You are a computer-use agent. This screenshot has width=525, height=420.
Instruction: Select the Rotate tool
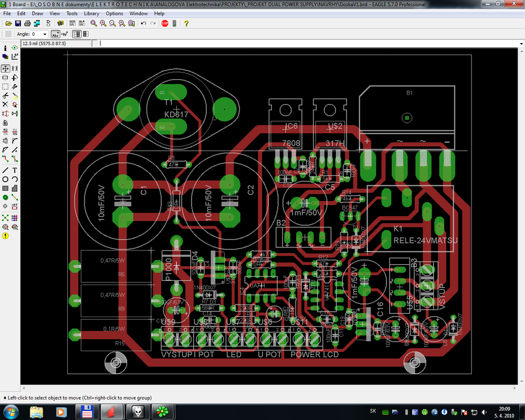click(15, 78)
